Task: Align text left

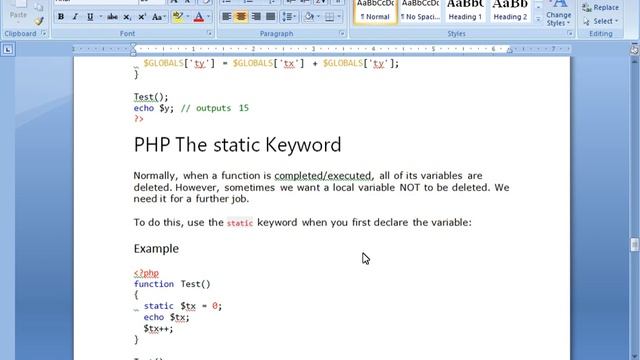Action: [x=226, y=17]
